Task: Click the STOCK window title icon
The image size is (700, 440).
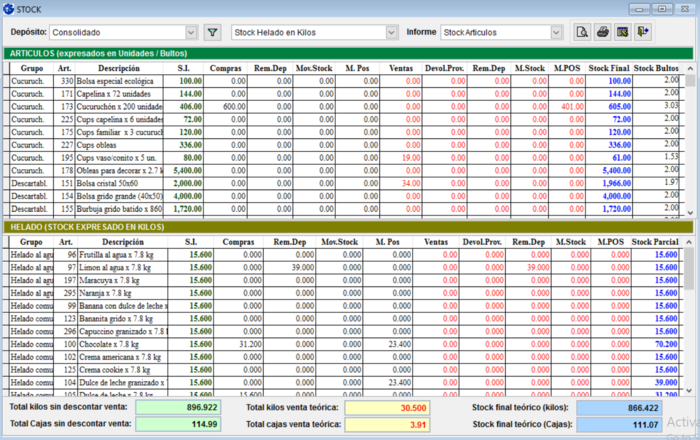Action: click(8, 8)
